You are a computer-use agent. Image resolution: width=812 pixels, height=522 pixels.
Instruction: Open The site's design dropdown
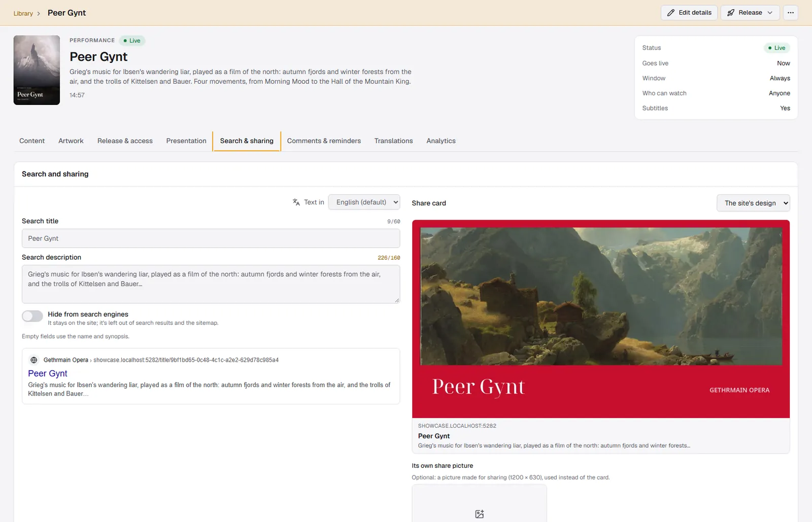[753, 203]
